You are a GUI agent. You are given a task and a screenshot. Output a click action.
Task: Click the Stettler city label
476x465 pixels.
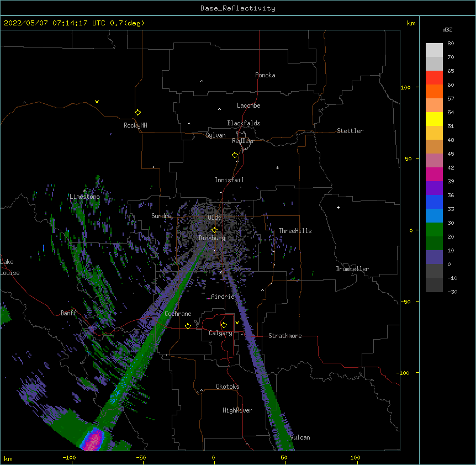(350, 131)
